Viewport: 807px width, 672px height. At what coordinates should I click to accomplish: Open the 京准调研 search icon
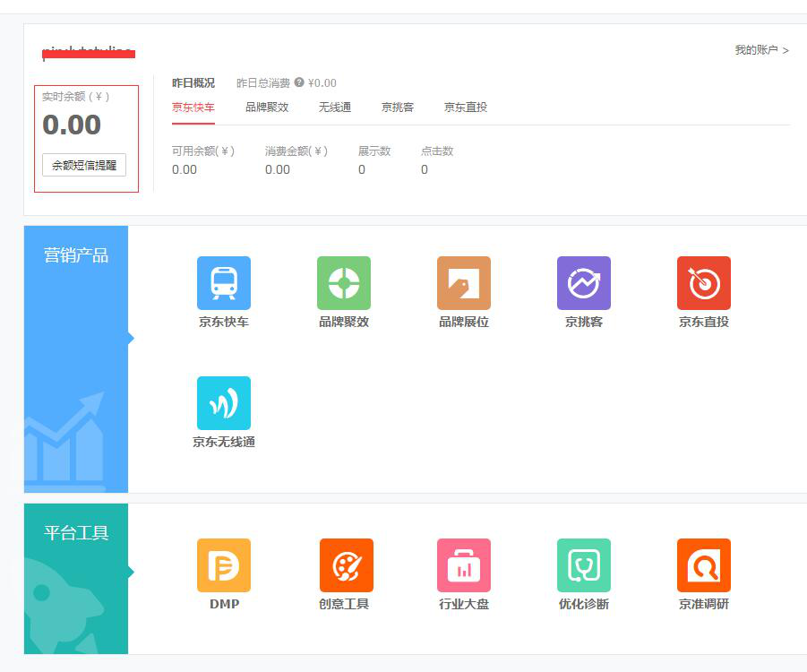tap(704, 565)
